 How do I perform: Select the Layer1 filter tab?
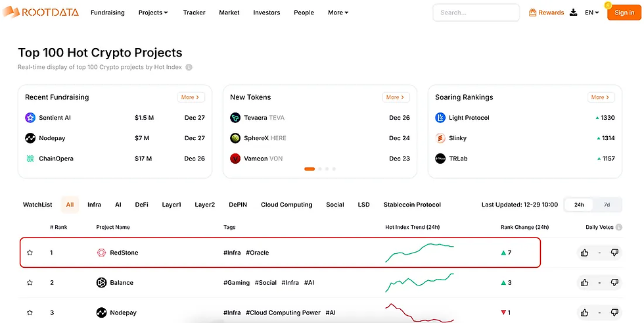pos(172,205)
